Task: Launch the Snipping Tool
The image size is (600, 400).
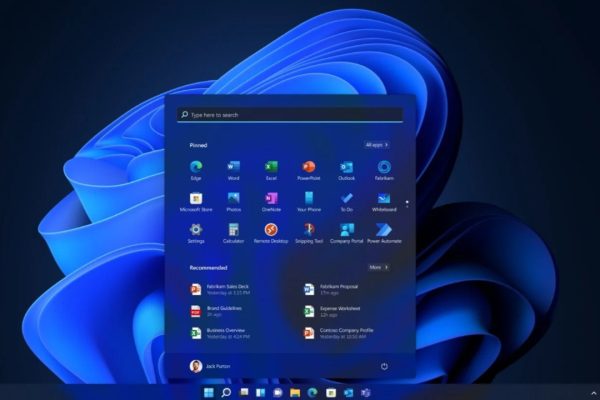Action: click(309, 233)
